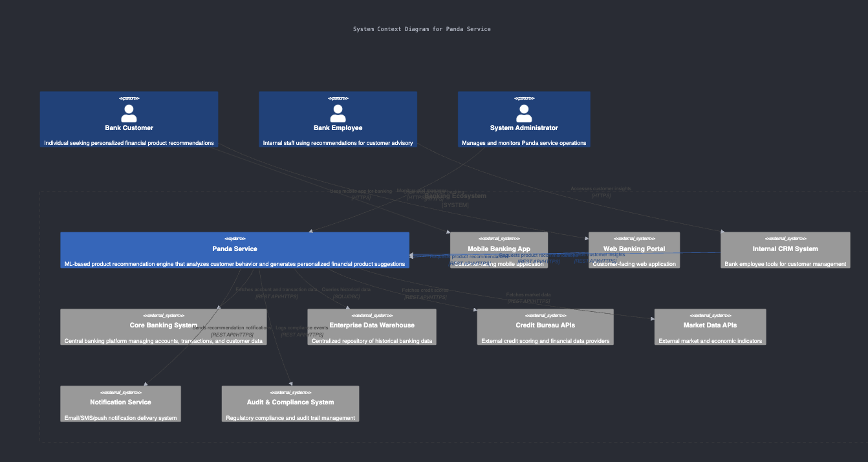
Task: Click 'External credit scoring and financial data providers' text
Action: point(545,341)
